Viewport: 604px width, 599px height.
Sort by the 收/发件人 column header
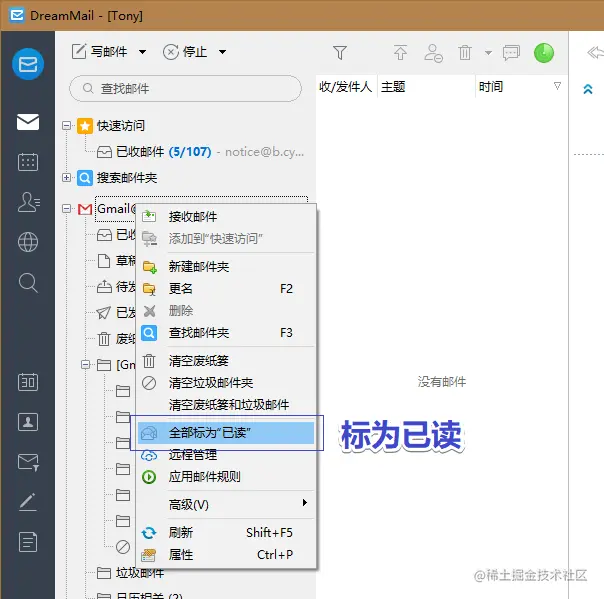click(x=346, y=87)
